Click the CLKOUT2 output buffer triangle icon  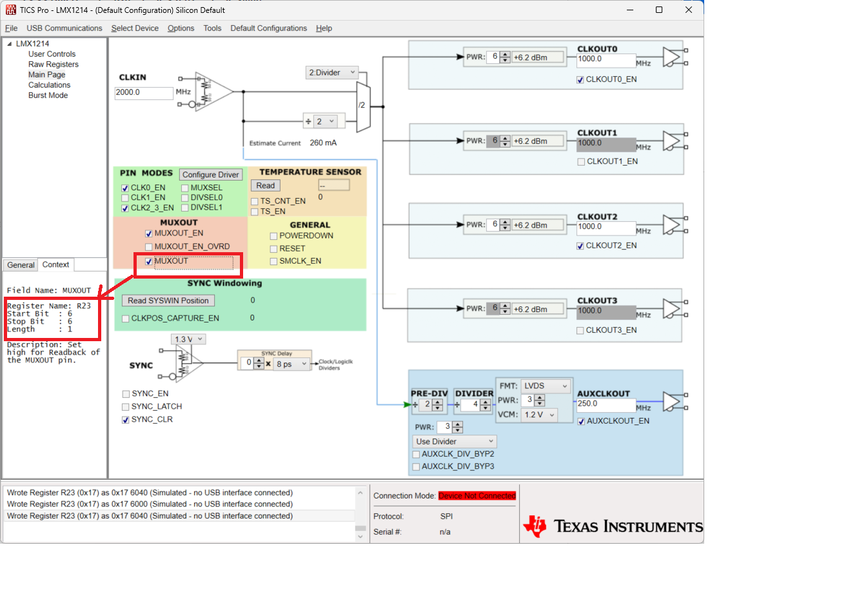click(x=672, y=224)
